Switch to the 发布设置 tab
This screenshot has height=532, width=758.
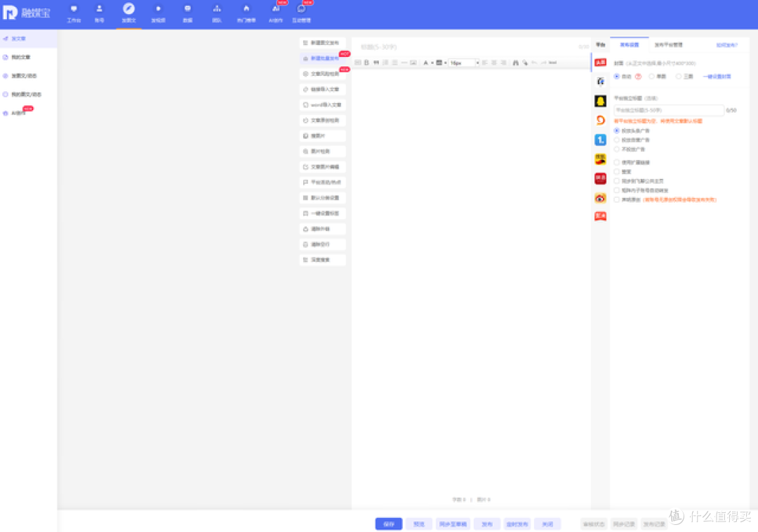pyautogui.click(x=630, y=44)
